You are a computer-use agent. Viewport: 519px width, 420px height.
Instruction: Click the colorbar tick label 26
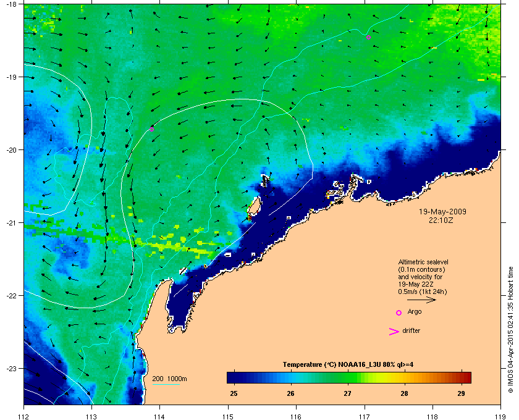pos(290,393)
